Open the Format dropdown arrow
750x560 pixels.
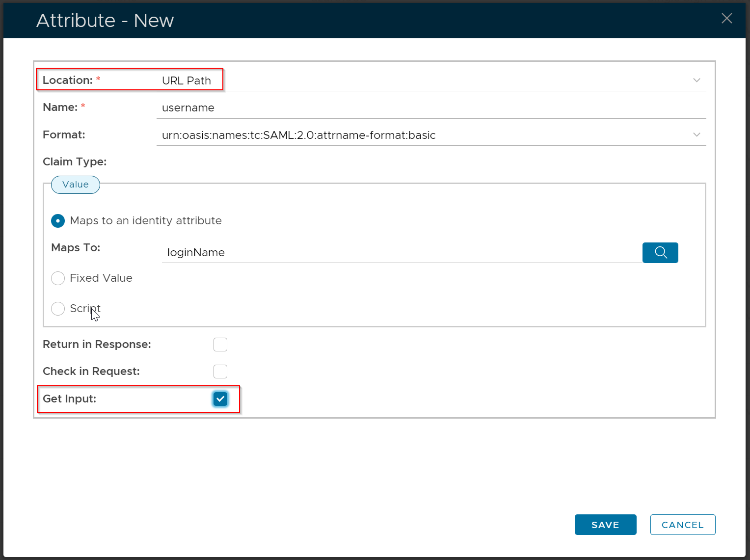coord(696,135)
